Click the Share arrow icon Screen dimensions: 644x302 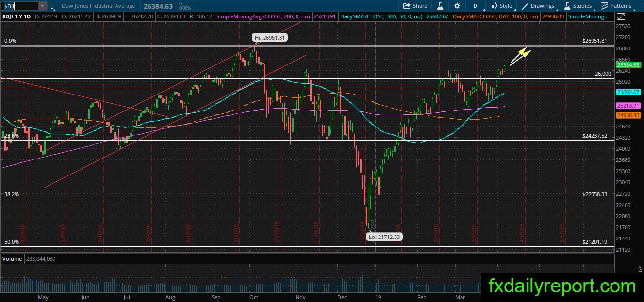tap(407, 6)
